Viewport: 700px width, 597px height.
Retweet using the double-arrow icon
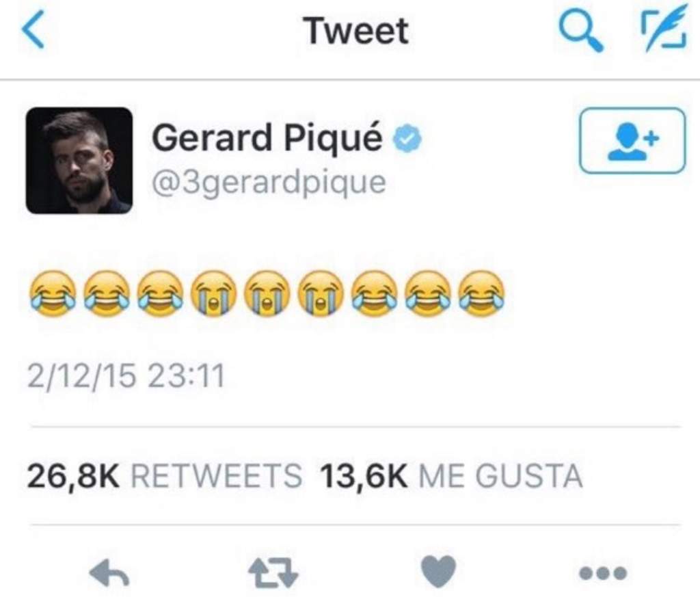273,572
